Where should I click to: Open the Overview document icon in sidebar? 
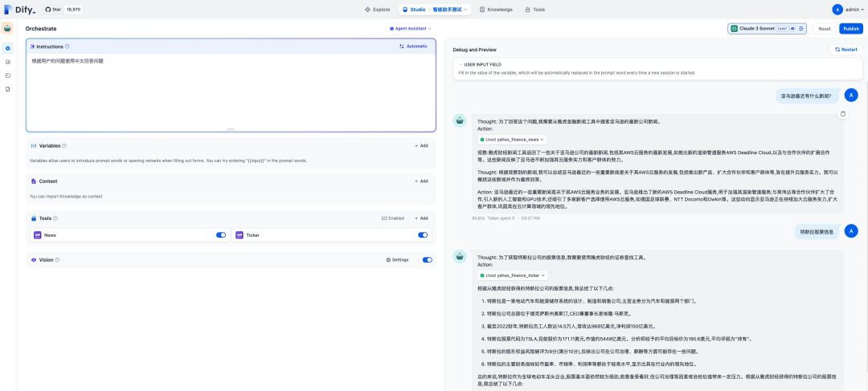8,89
